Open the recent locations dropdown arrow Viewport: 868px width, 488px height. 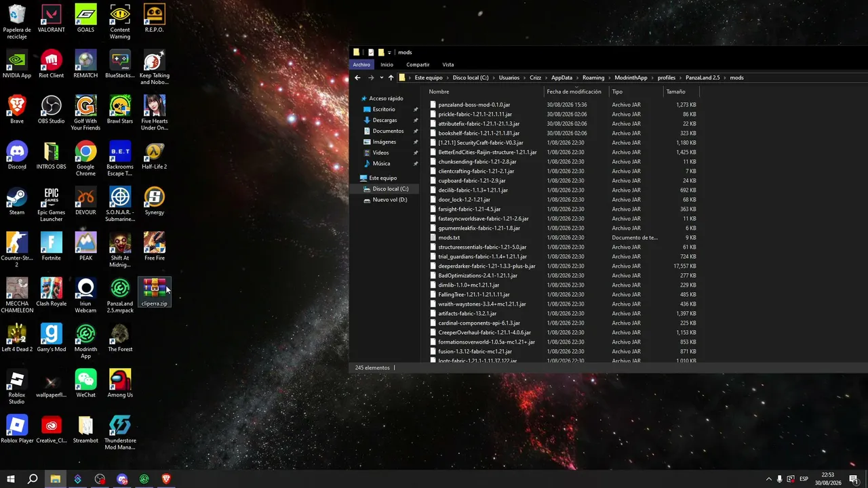click(x=381, y=78)
